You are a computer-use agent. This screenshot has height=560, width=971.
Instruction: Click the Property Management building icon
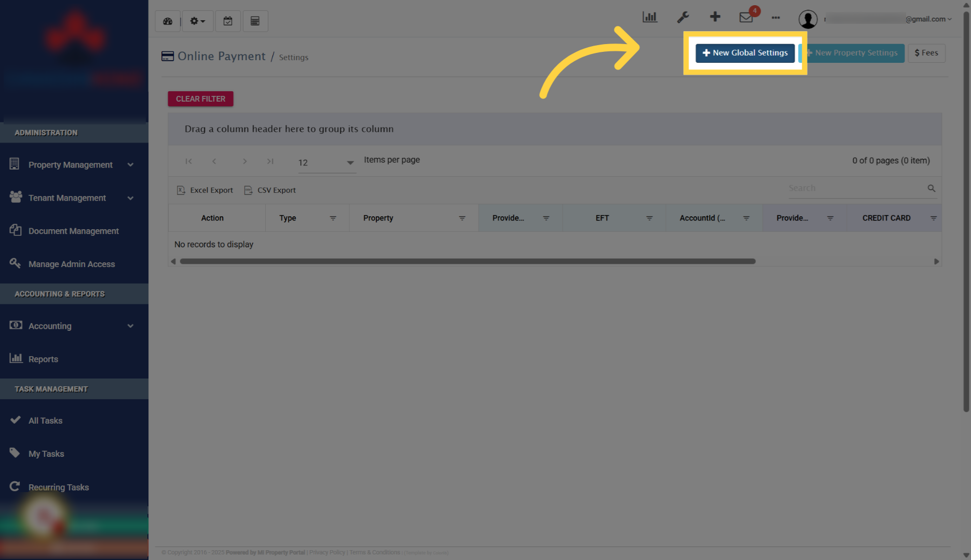pos(15,164)
